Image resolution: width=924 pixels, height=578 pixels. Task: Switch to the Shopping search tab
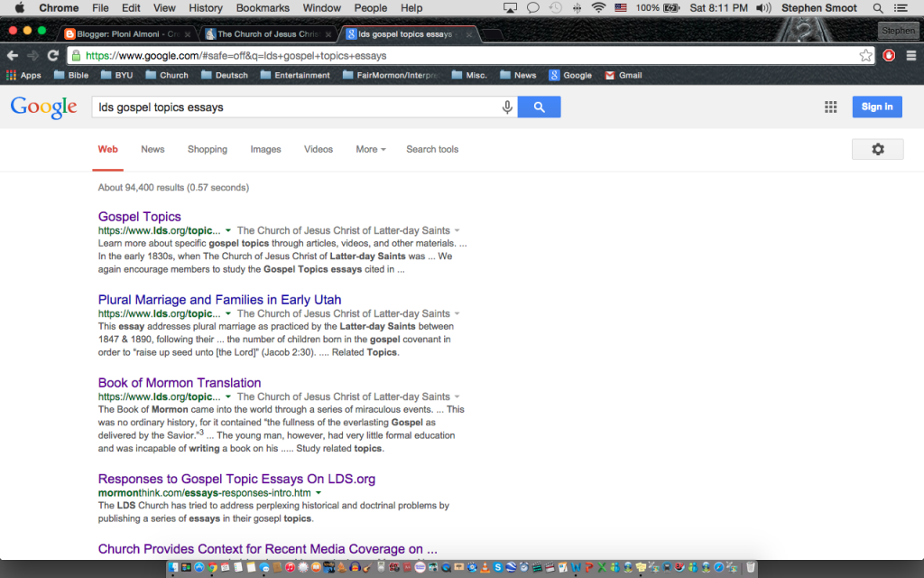(x=208, y=149)
